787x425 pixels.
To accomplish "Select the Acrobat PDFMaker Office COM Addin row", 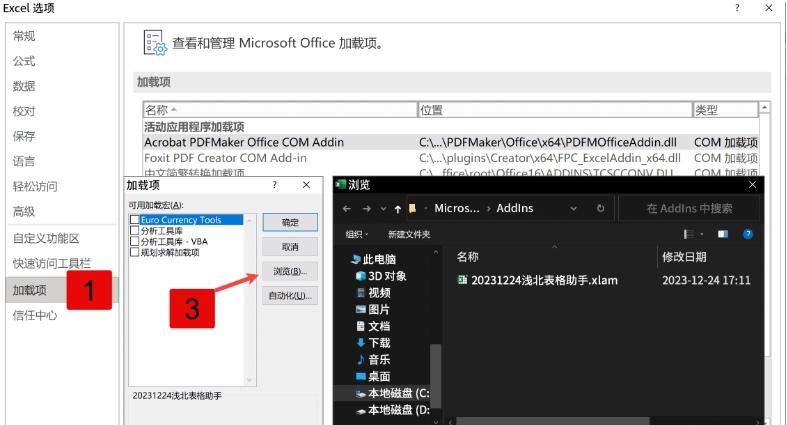I will 451,143.
